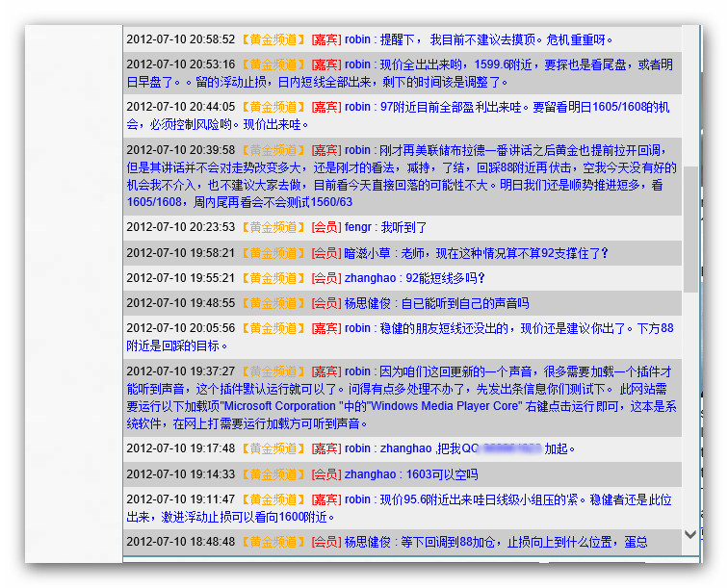Click the 会员 label in fengr's message
Screen dimensions: 728x588
click(325, 228)
